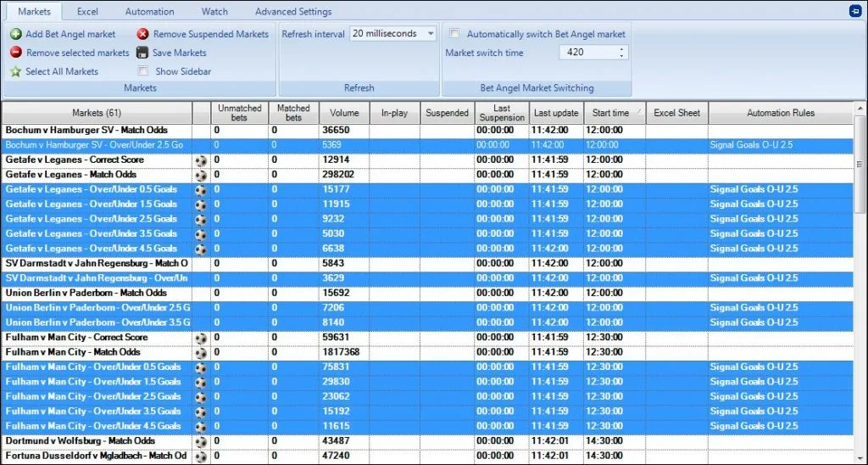The image size is (868, 465).
Task: Select row Union Berlin v Paderborn - Over/Under 3.5
Action: pyautogui.click(x=427, y=322)
